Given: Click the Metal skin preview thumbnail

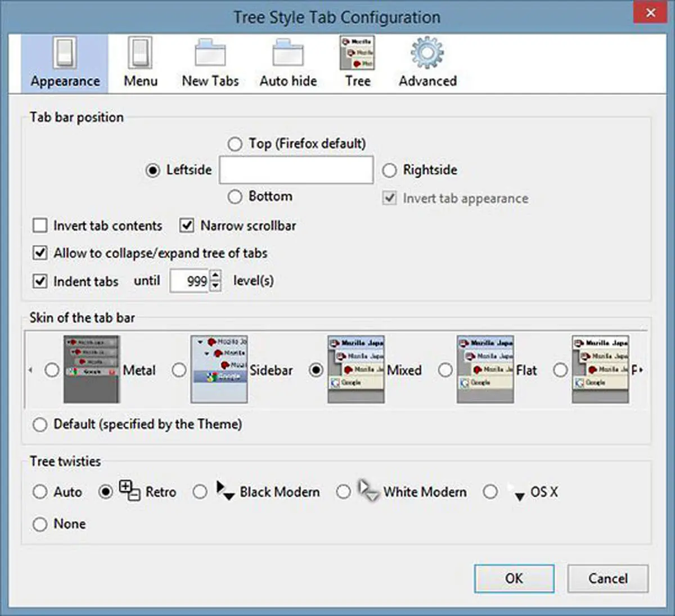Looking at the screenshot, I should click(x=91, y=370).
